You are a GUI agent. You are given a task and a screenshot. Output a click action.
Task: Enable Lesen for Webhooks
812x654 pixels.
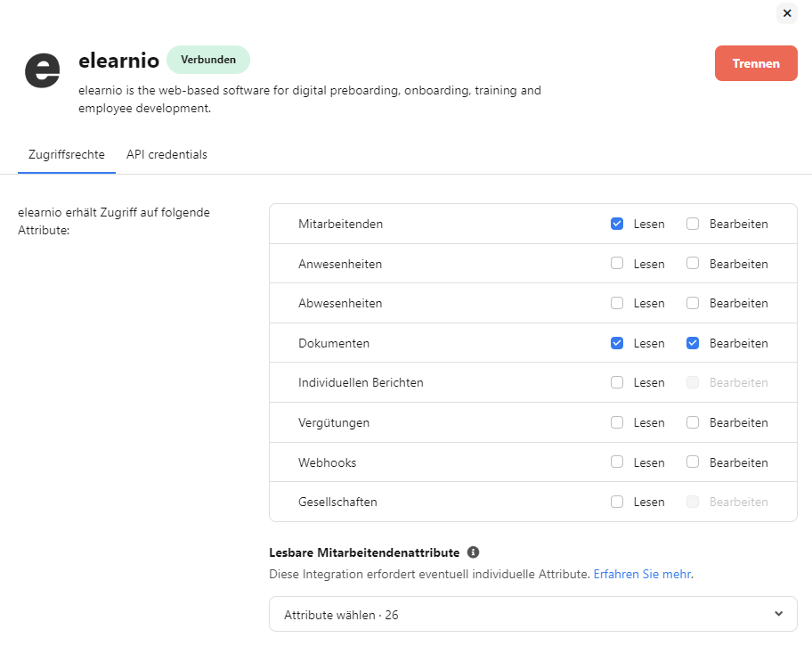(617, 462)
